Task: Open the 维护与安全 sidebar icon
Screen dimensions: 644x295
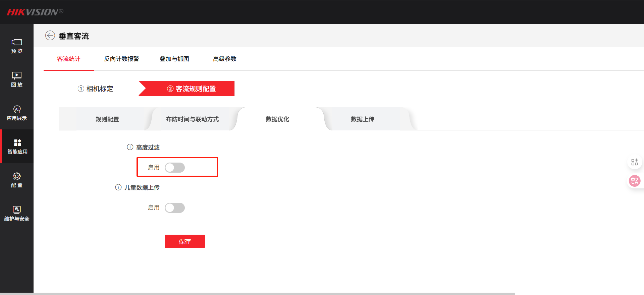Action: point(17,210)
